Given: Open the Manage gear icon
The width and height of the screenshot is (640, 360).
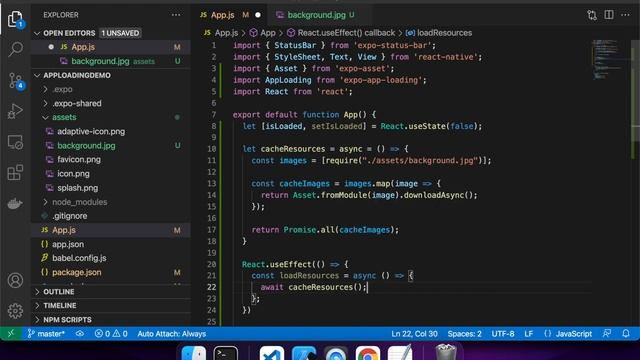Looking at the screenshot, I should pyautogui.click(x=15, y=311).
